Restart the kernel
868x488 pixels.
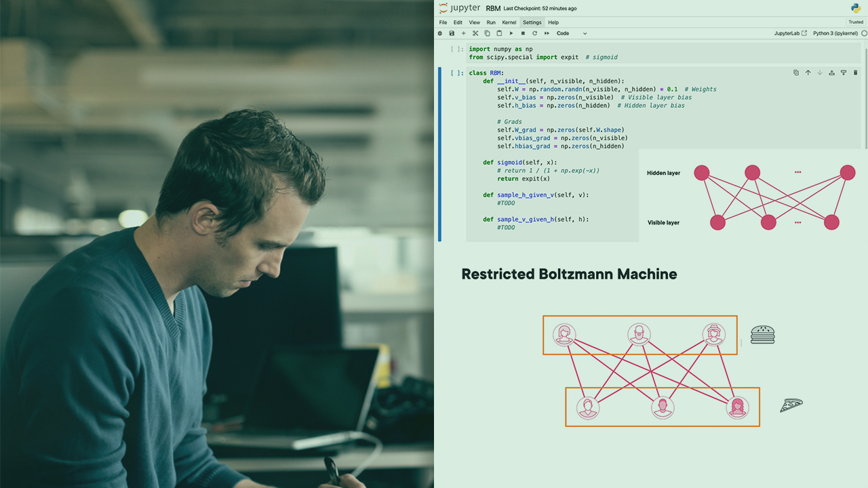[534, 33]
